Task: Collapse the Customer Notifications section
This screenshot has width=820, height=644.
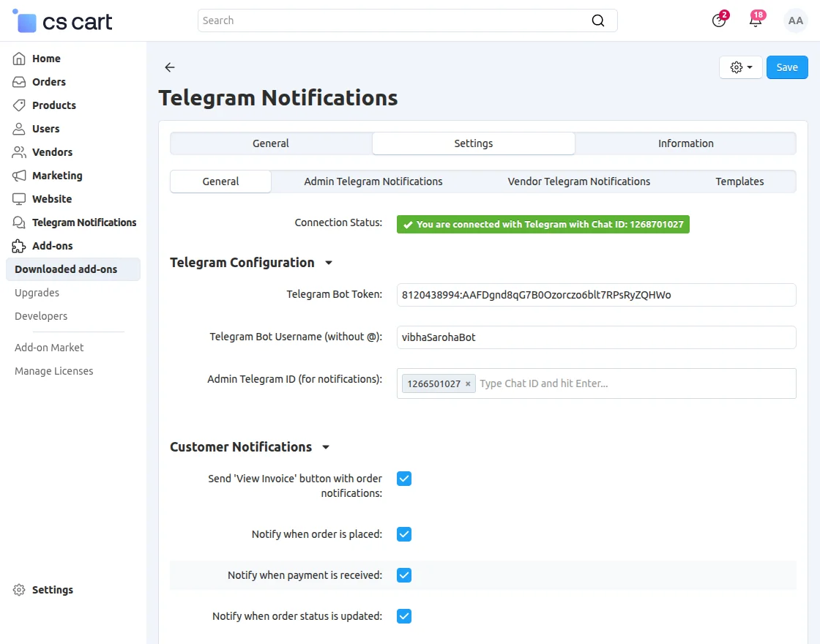Action: (x=326, y=447)
